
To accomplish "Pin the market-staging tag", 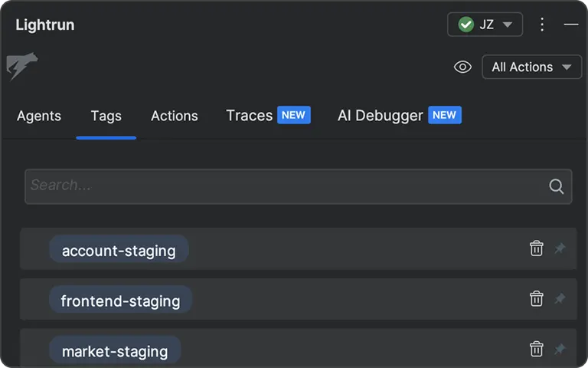I will click(560, 350).
